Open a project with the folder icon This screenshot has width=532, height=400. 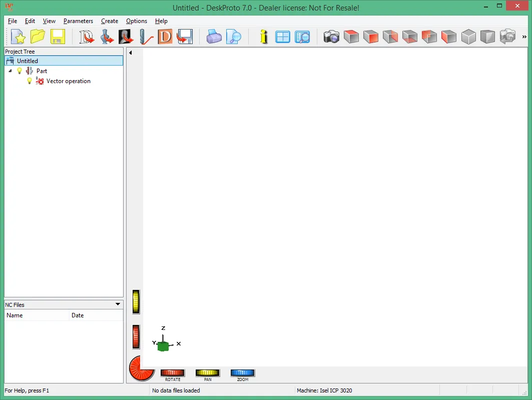(x=38, y=37)
